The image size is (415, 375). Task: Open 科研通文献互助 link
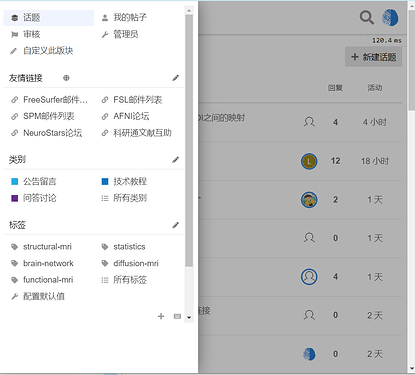click(137, 133)
